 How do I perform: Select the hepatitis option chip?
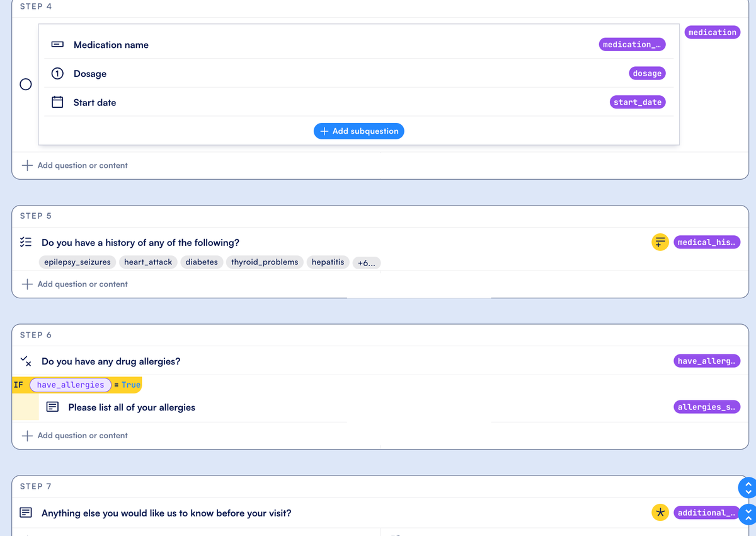[328, 262]
